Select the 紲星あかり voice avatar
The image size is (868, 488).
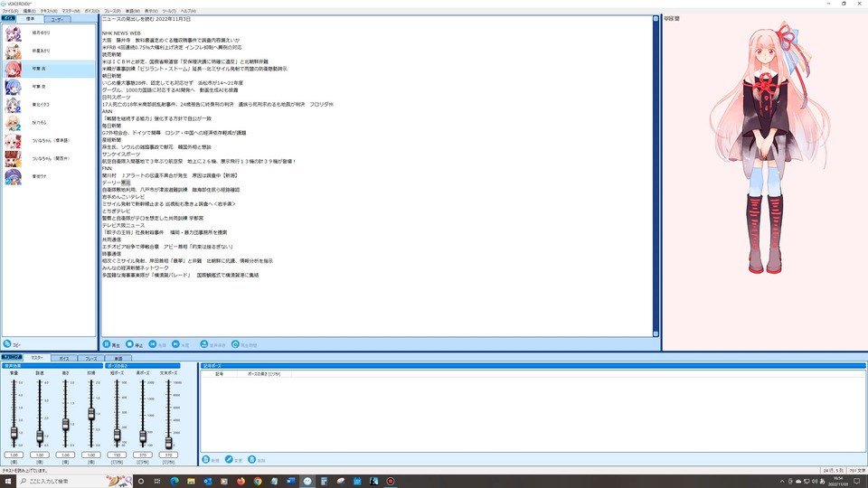pos(14,51)
